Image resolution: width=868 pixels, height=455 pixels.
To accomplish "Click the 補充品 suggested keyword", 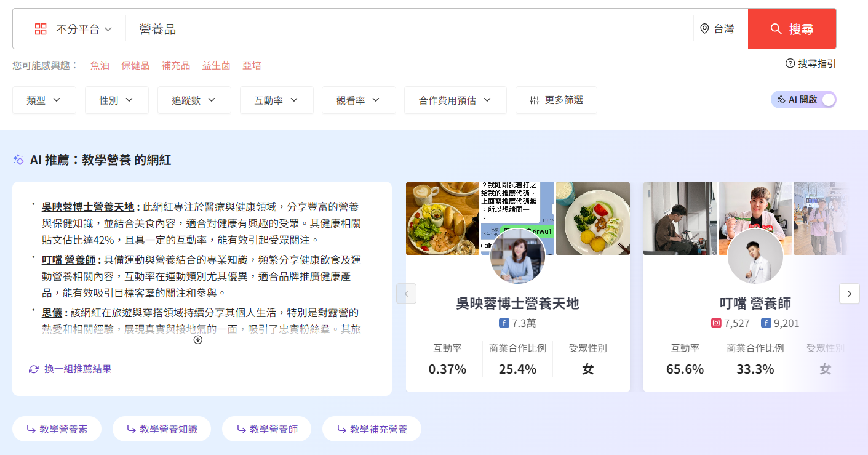I will point(176,65).
